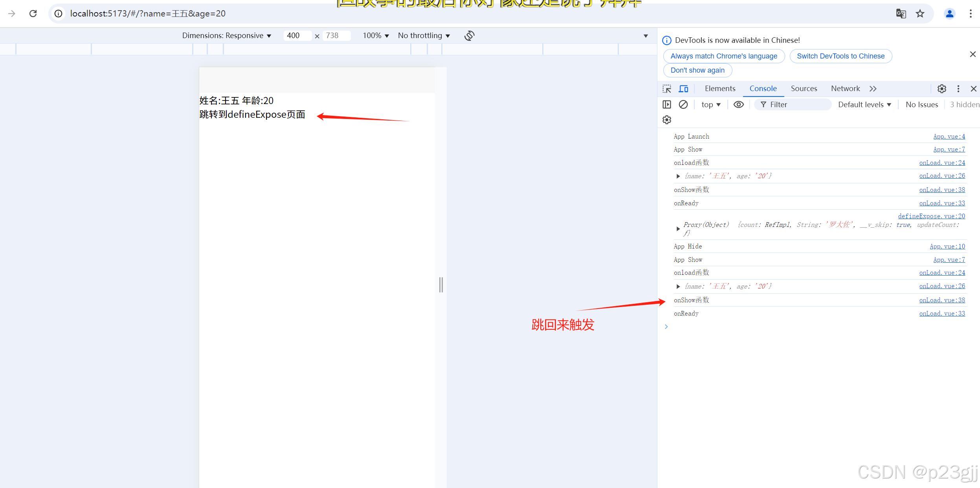This screenshot has height=488, width=980.
Task: Open the defineExpose.vue:20 source link
Action: pyautogui.click(x=931, y=216)
